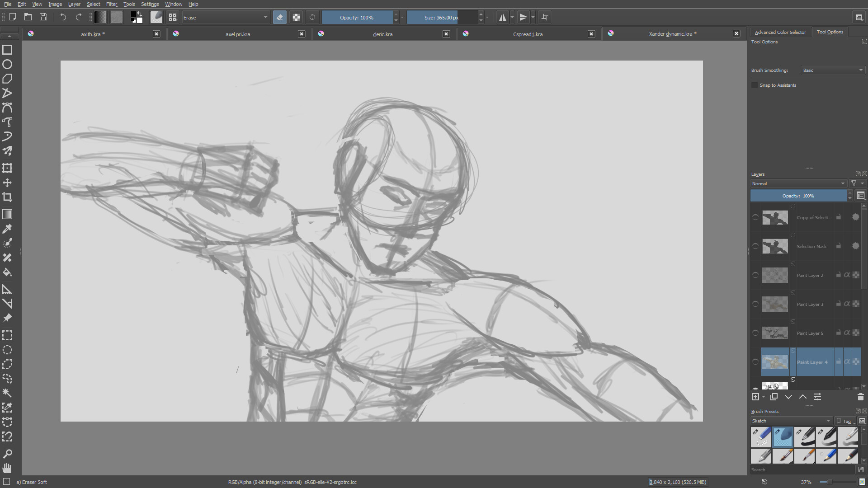The height and width of the screenshot is (488, 868).
Task: Toggle visibility of Paint Layer 5
Action: (755, 333)
